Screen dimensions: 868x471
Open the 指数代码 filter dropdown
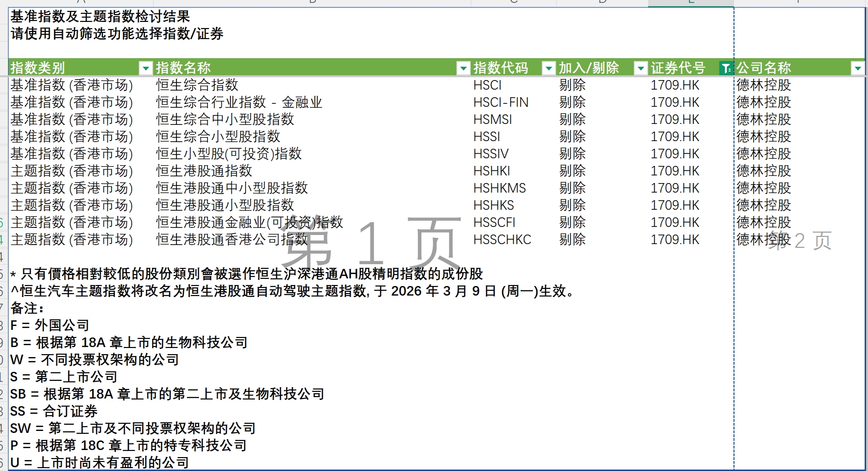[548, 69]
